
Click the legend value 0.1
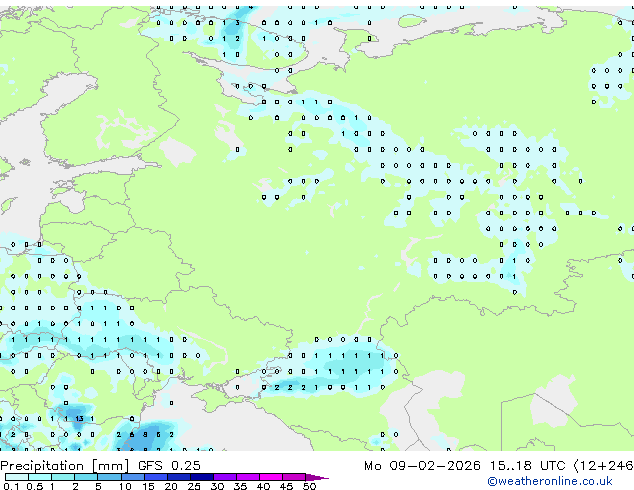point(12,486)
